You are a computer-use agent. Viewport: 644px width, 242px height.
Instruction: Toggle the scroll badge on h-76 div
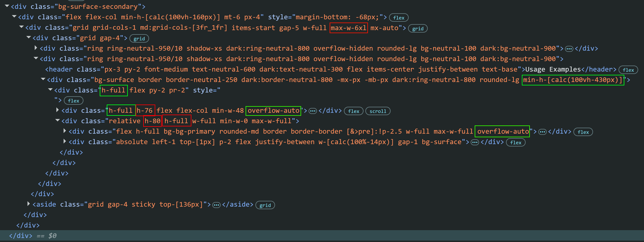[x=378, y=111]
